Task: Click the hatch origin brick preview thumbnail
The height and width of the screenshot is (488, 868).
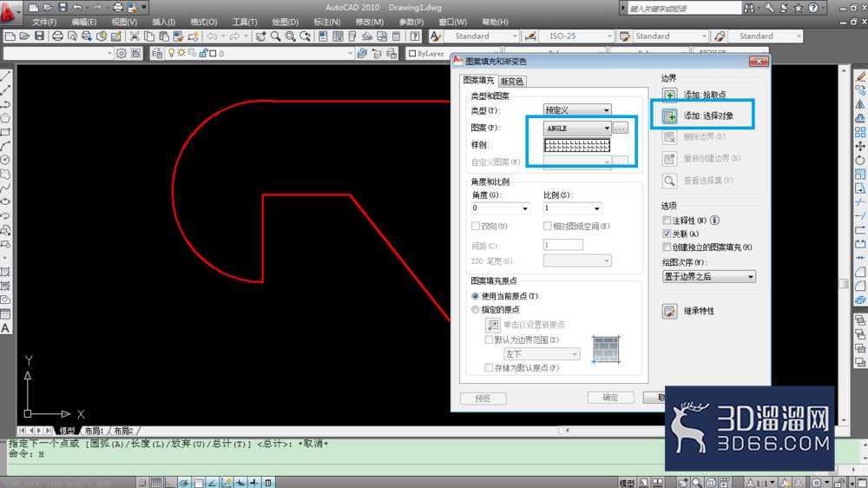Action: pos(606,350)
